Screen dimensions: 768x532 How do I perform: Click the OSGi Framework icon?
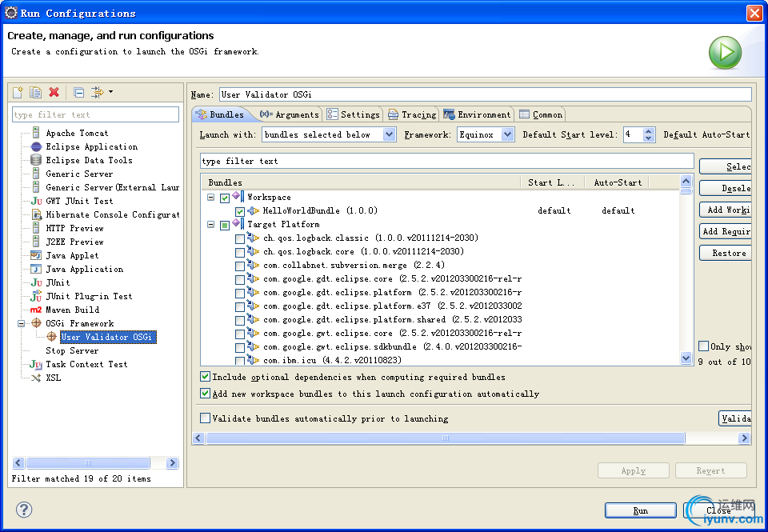coord(36,323)
